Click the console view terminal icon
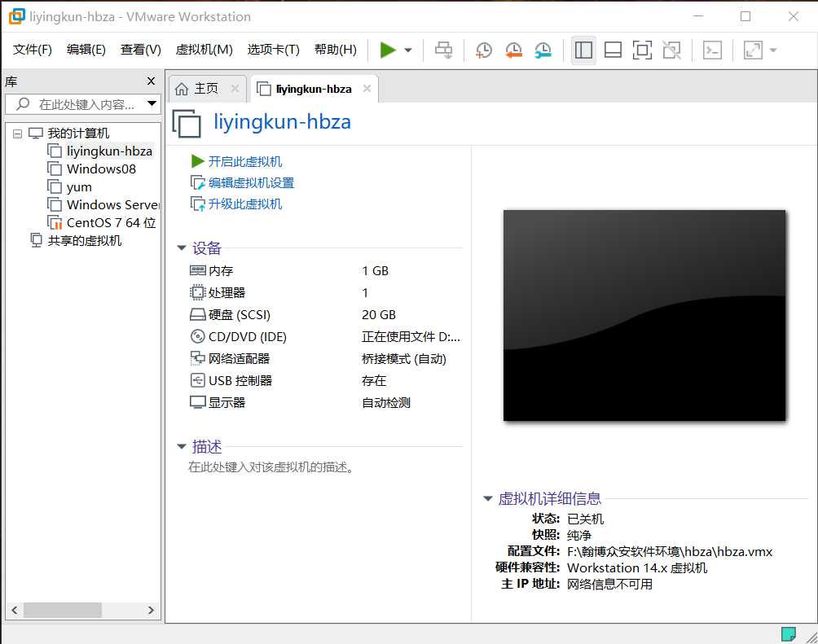 click(712, 50)
